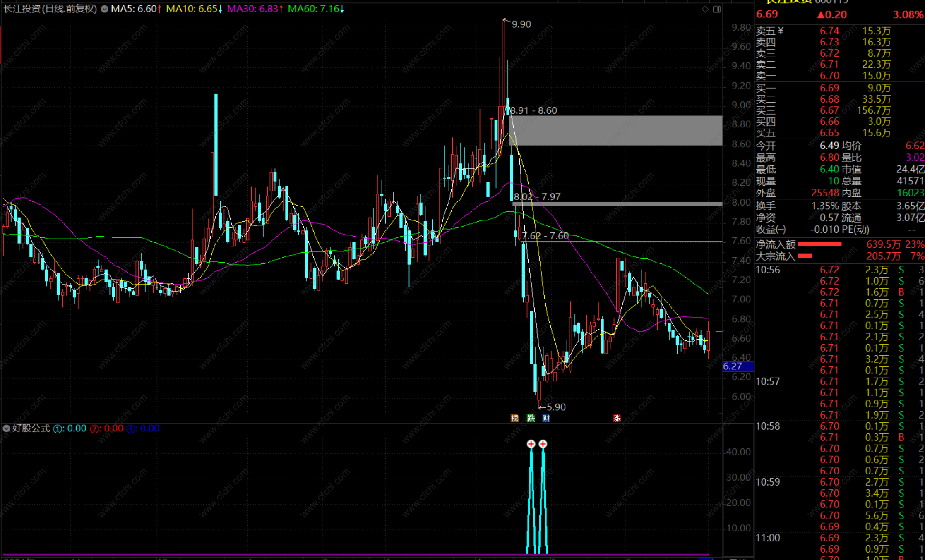Click the orange 榜 marker icon
This screenshot has height=560, width=925.
point(514,418)
